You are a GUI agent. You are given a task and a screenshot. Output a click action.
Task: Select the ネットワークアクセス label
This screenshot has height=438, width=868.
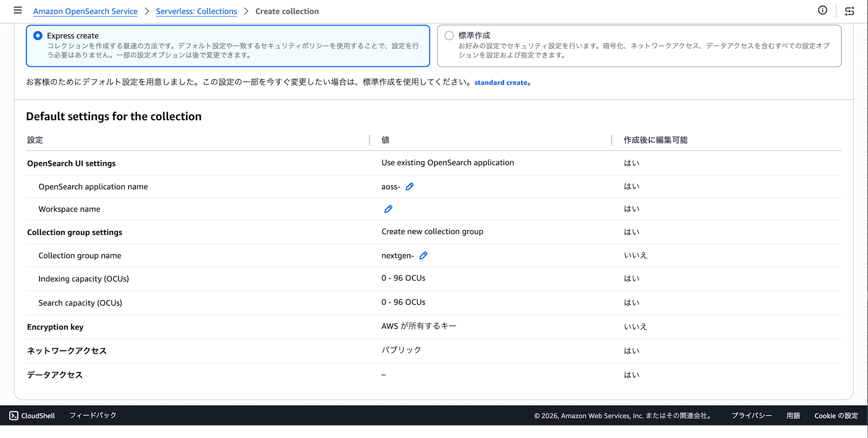point(67,351)
